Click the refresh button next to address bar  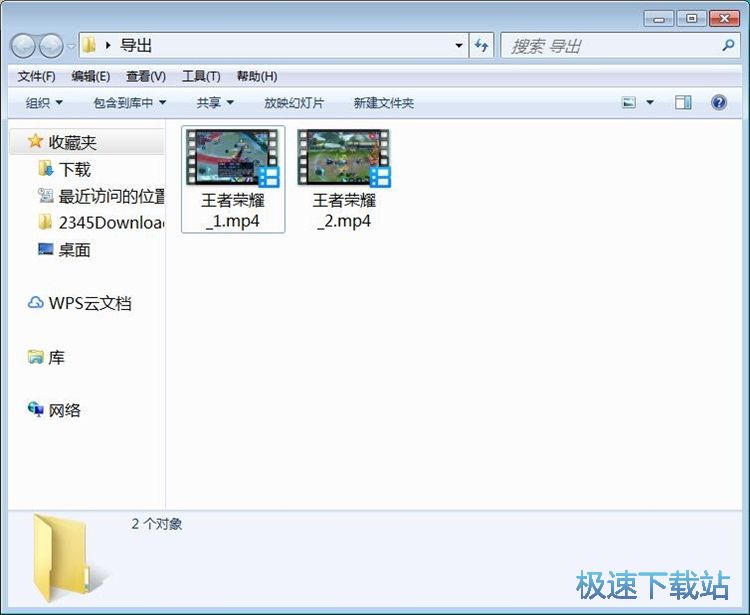(x=481, y=46)
